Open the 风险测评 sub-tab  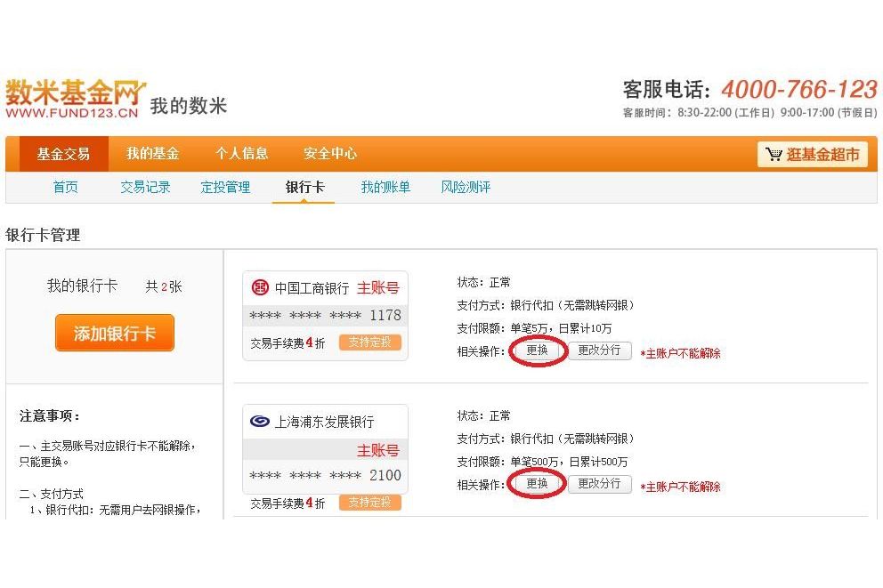tap(466, 187)
